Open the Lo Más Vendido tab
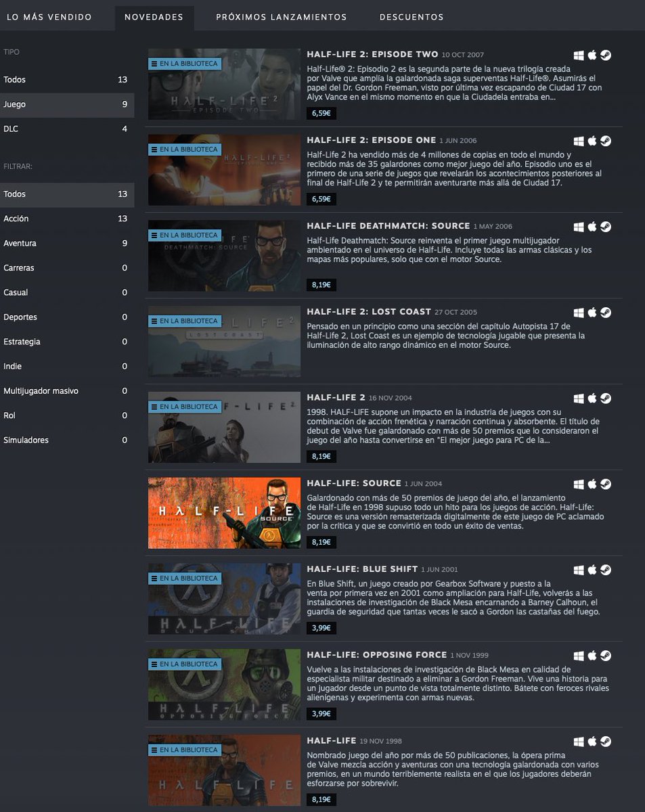Image resolution: width=645 pixels, height=812 pixels. 49,17
